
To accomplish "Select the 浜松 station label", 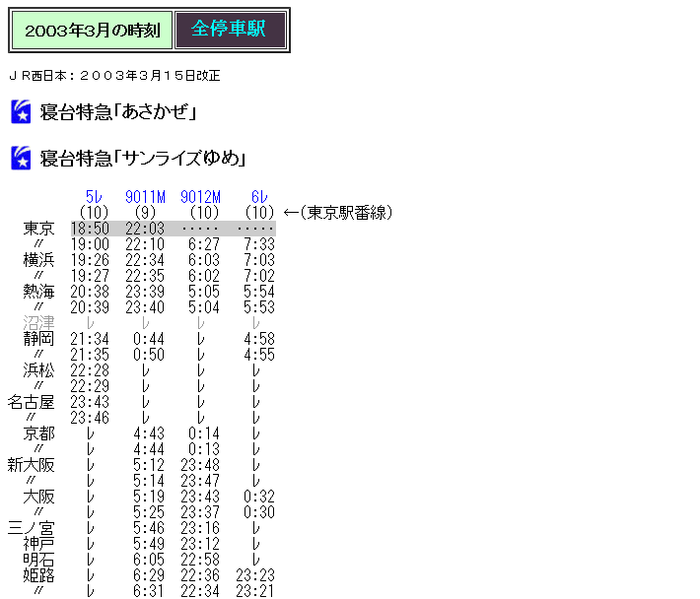I will pyautogui.click(x=38, y=370).
